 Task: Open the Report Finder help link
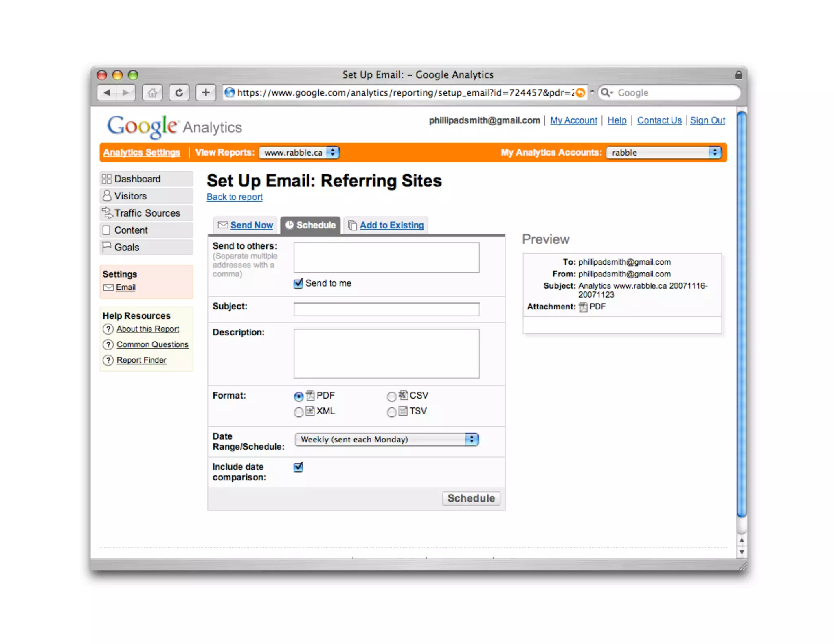tap(141, 360)
